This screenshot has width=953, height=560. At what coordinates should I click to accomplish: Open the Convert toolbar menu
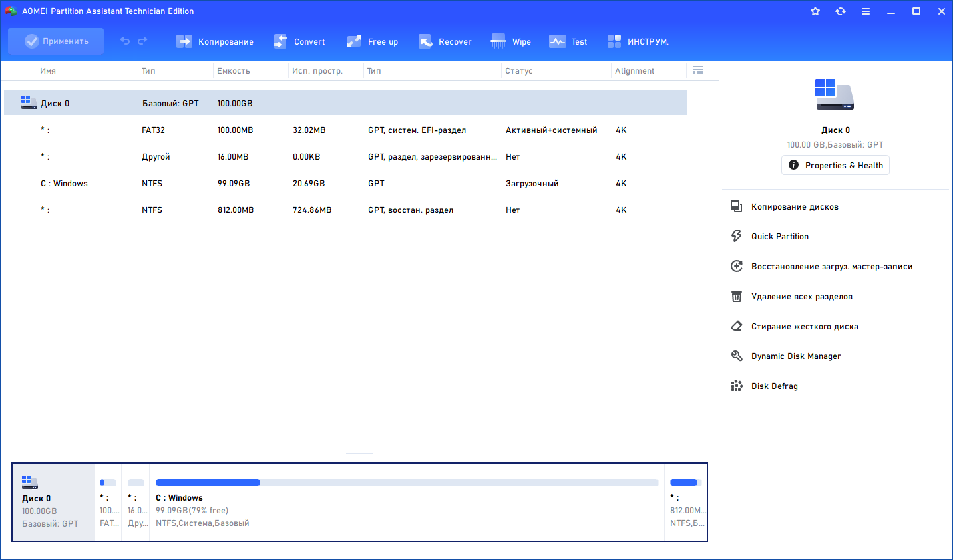tap(299, 41)
